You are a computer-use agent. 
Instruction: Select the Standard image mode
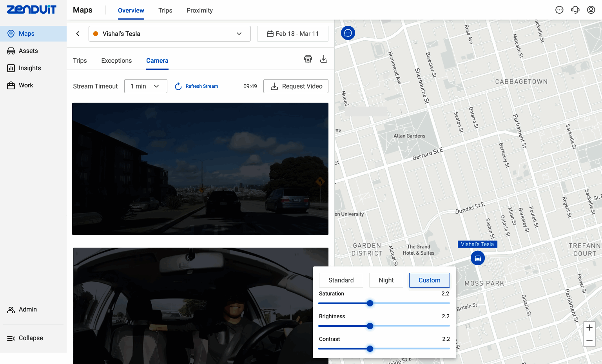pyautogui.click(x=341, y=280)
